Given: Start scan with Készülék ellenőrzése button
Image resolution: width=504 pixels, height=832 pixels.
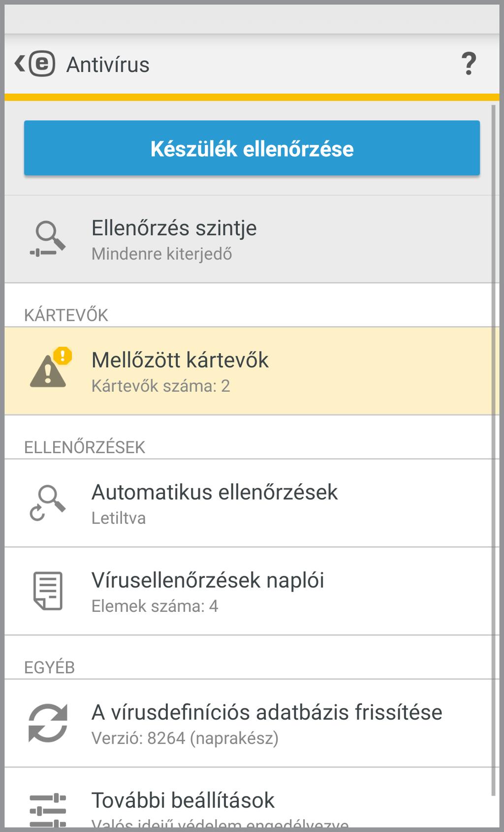Looking at the screenshot, I should (252, 148).
